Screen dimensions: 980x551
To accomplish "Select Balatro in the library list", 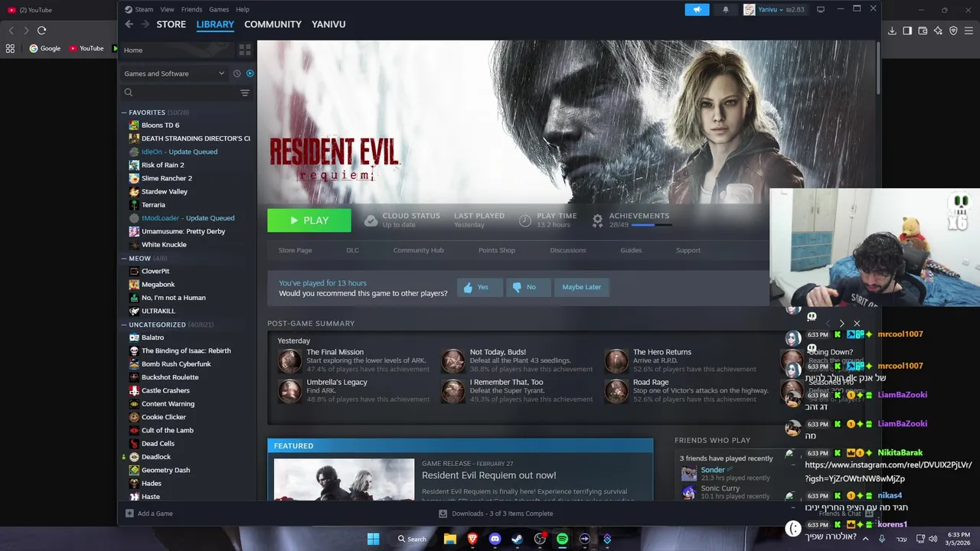I will 152,337.
